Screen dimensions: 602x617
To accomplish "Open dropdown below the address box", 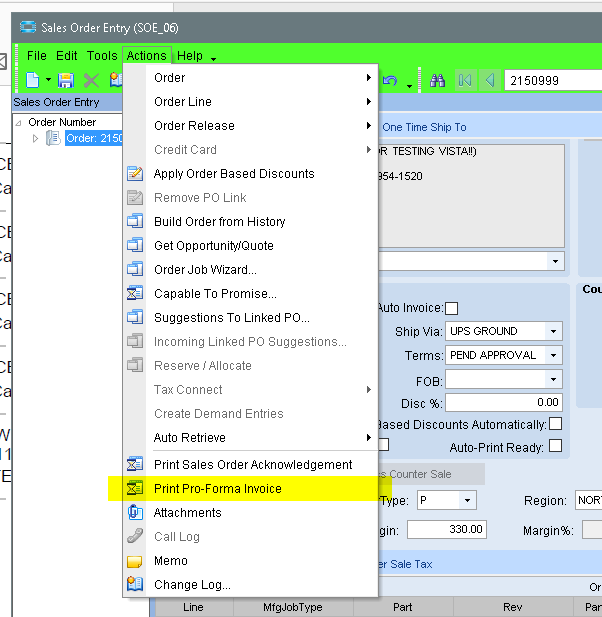I will tap(555, 261).
